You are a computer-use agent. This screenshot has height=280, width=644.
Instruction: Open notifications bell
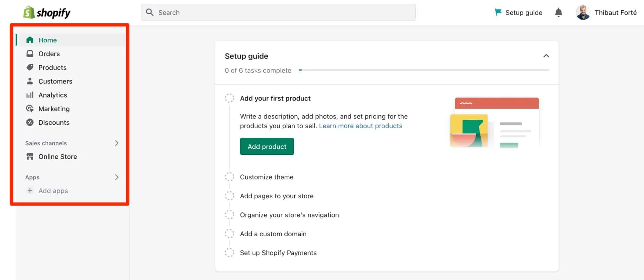point(558,13)
